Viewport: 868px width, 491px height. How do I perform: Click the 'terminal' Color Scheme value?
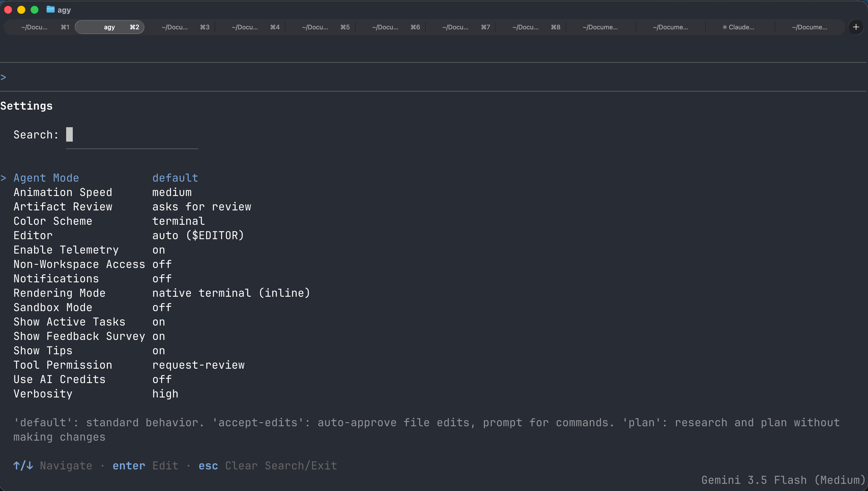coord(178,221)
